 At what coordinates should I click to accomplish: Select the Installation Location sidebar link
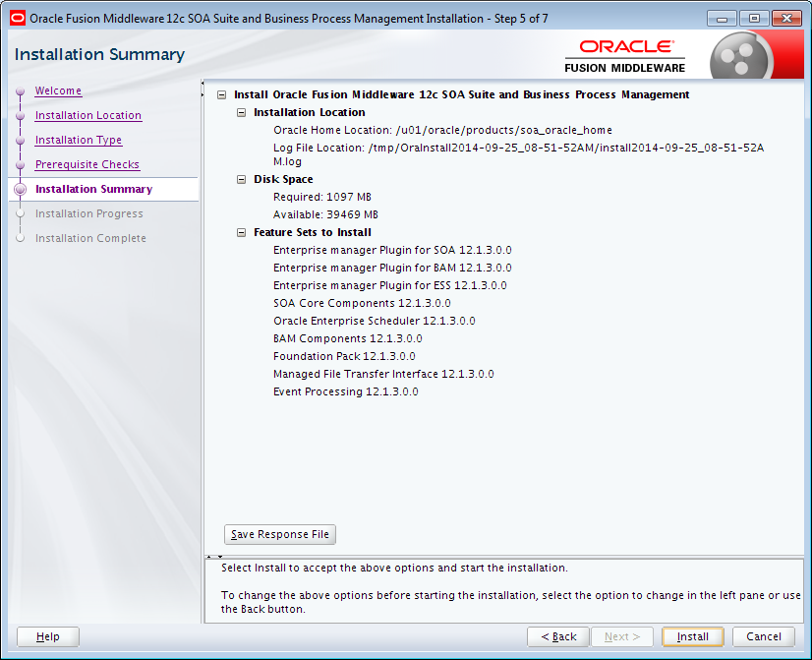[88, 115]
